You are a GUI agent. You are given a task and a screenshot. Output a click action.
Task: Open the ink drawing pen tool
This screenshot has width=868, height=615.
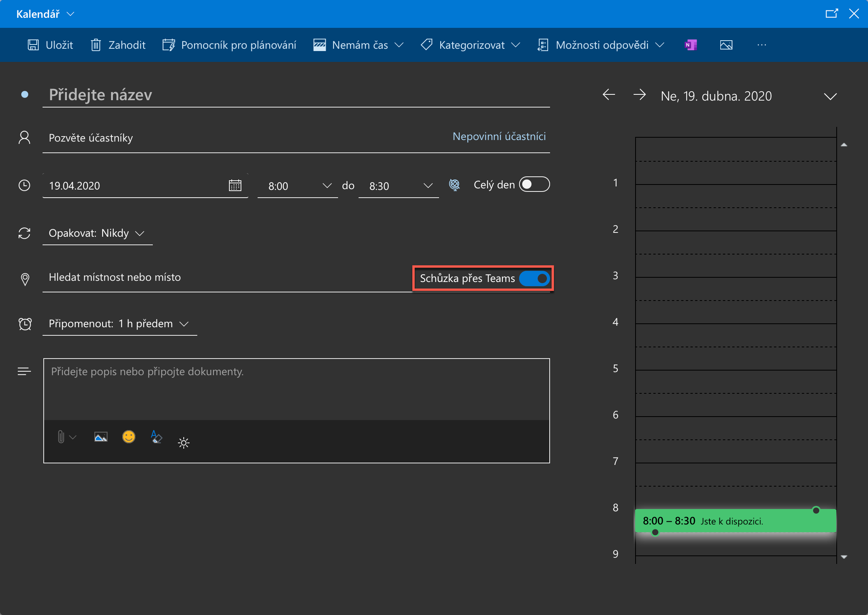(x=156, y=437)
